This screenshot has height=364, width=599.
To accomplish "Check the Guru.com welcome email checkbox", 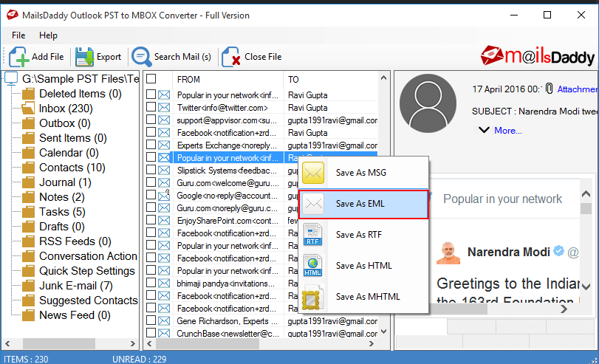I will pyautogui.click(x=151, y=182).
